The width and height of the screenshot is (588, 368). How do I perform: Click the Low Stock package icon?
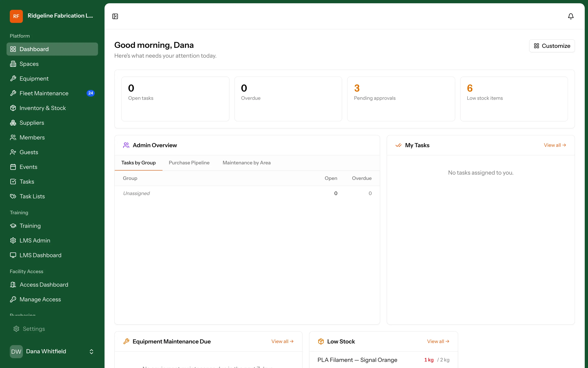tap(321, 341)
